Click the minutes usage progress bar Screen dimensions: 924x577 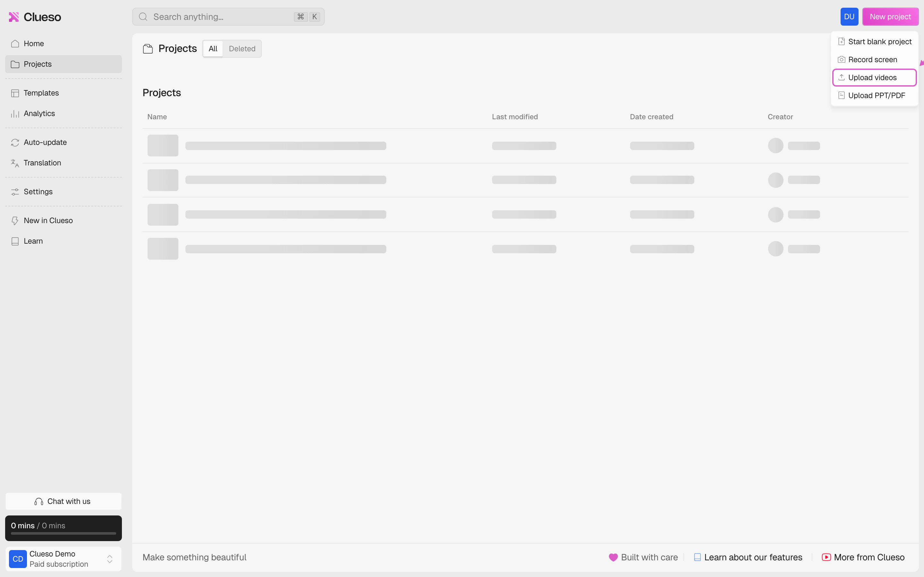coord(63,533)
